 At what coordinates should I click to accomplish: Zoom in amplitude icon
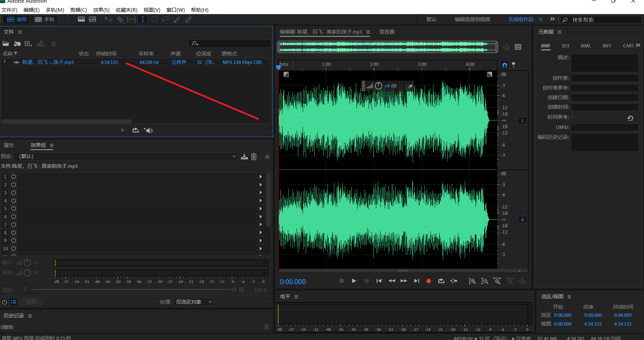point(472,281)
